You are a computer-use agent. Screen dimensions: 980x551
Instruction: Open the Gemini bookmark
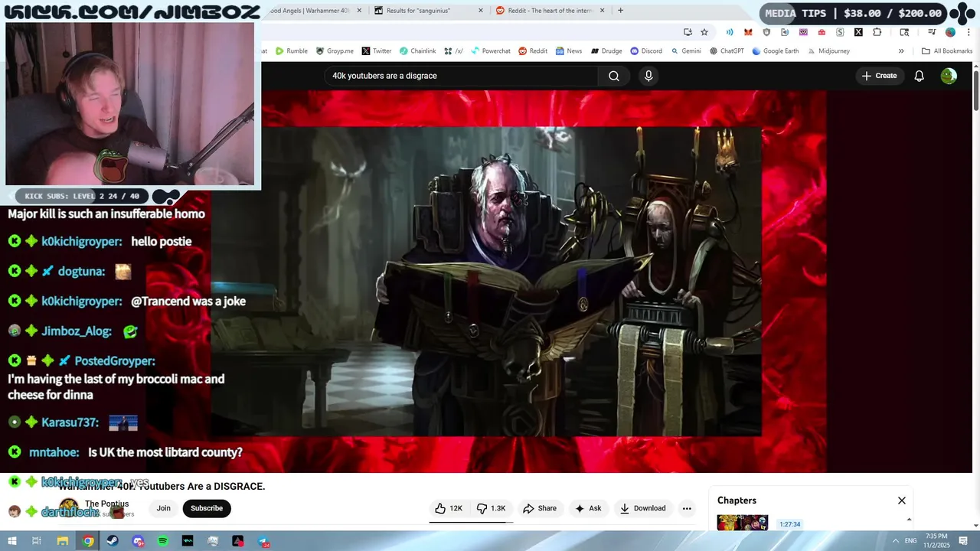[x=686, y=51]
